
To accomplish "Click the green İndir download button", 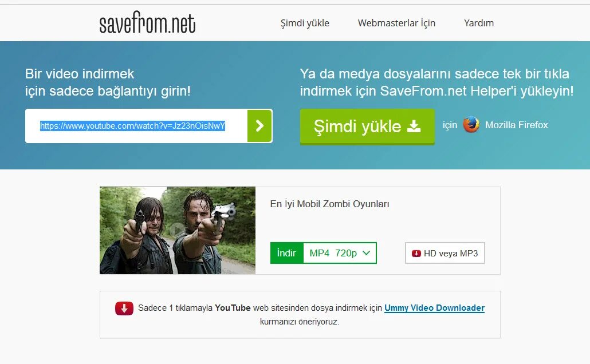I will click(287, 253).
